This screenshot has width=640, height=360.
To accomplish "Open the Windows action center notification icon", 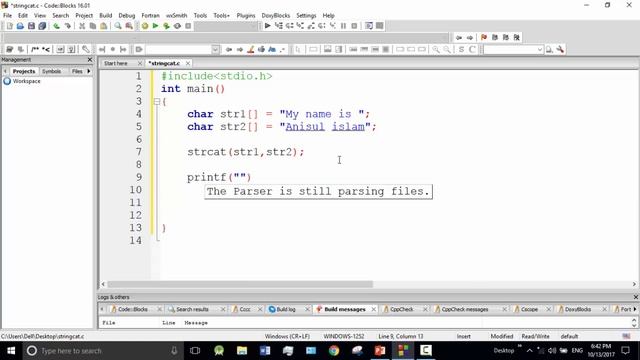I will pyautogui.click(x=626, y=351).
